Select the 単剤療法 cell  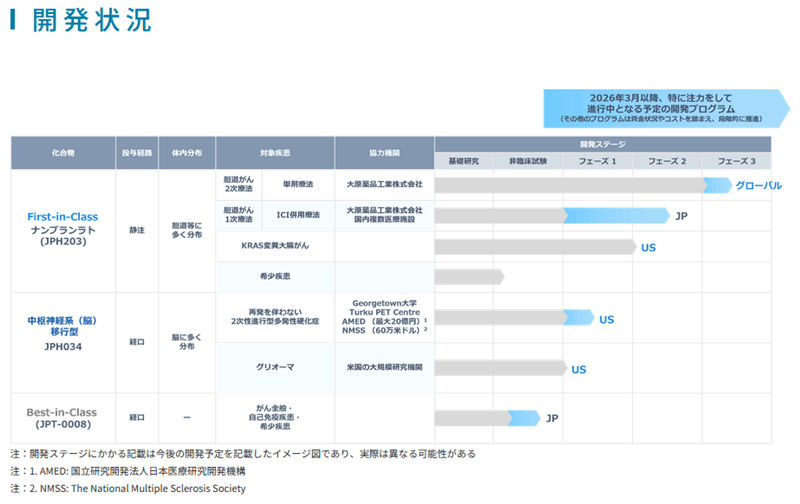coord(300,185)
